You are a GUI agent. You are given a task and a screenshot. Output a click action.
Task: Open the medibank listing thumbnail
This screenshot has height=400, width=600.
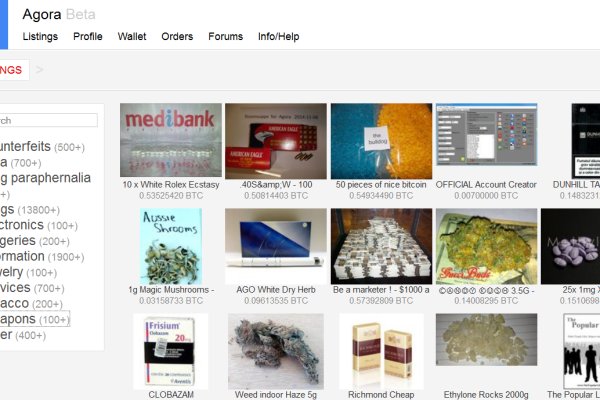[x=171, y=140]
